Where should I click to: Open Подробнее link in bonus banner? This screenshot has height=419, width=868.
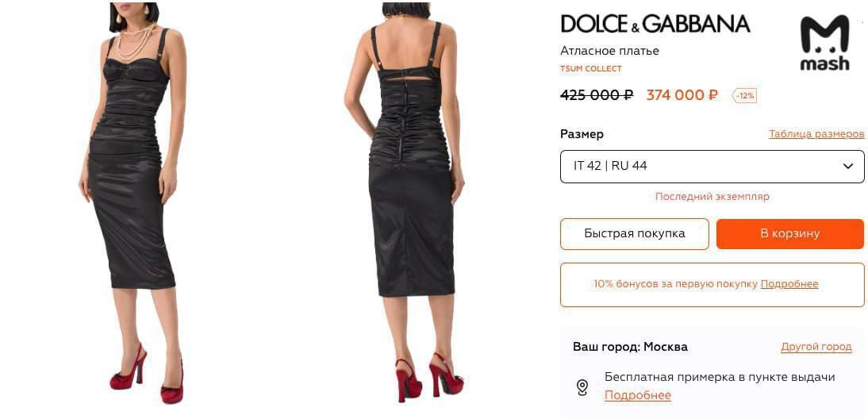click(789, 284)
